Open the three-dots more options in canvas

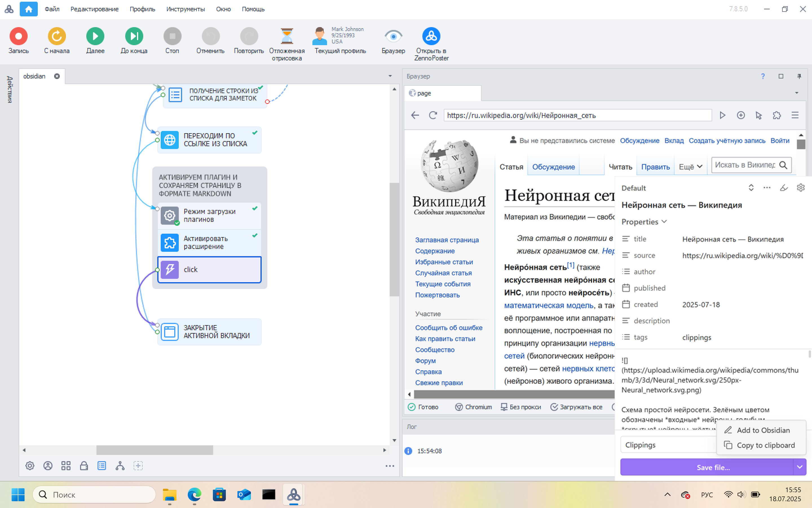click(390, 466)
